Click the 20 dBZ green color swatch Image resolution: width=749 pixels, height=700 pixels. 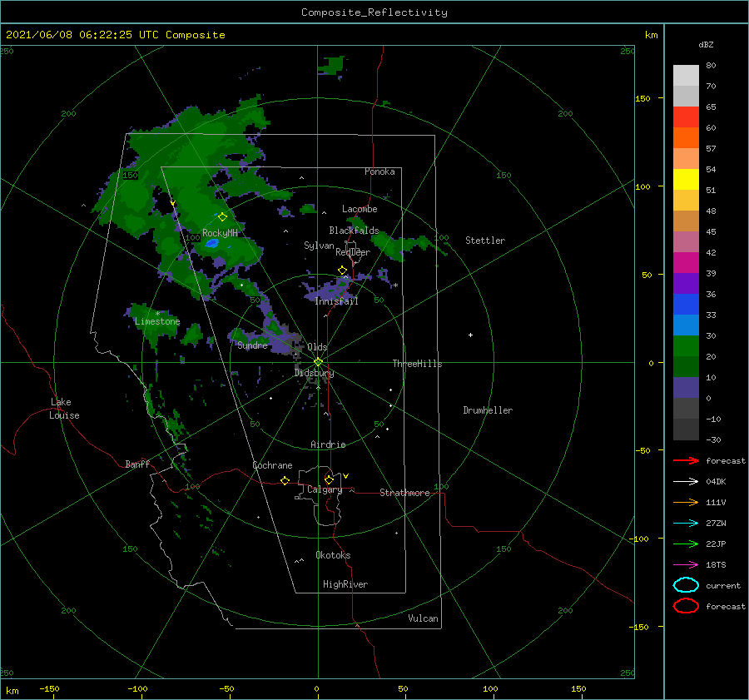(686, 346)
